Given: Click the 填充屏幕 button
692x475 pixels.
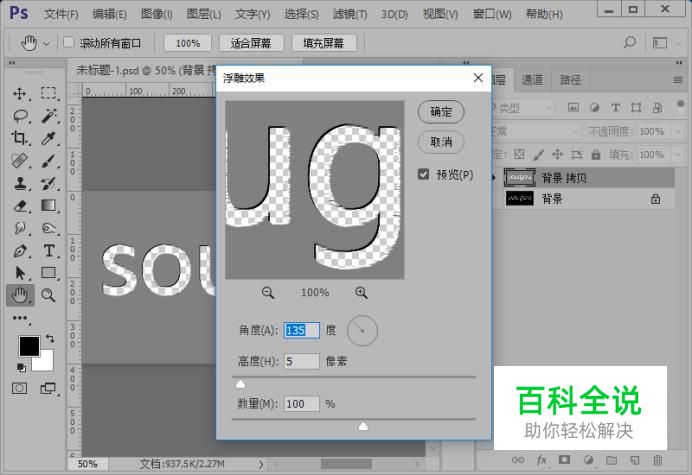Looking at the screenshot, I should [323, 43].
